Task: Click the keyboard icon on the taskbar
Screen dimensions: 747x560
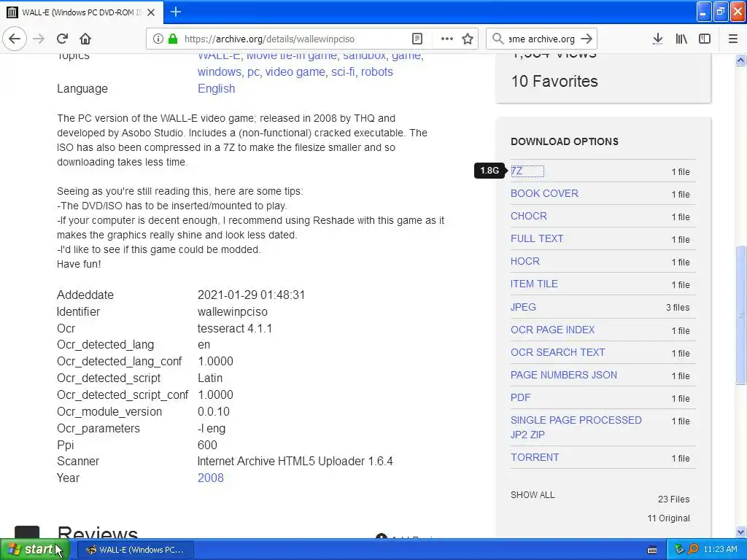Action: tap(652, 550)
